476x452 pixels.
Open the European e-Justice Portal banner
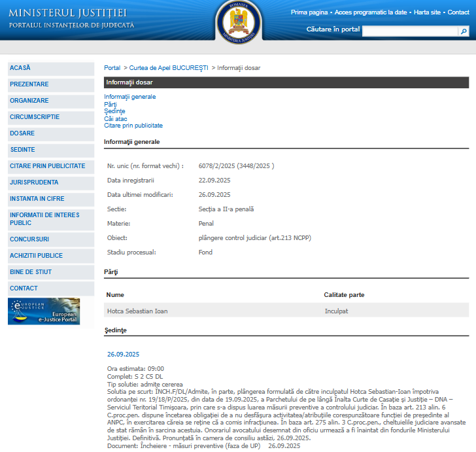44,311
